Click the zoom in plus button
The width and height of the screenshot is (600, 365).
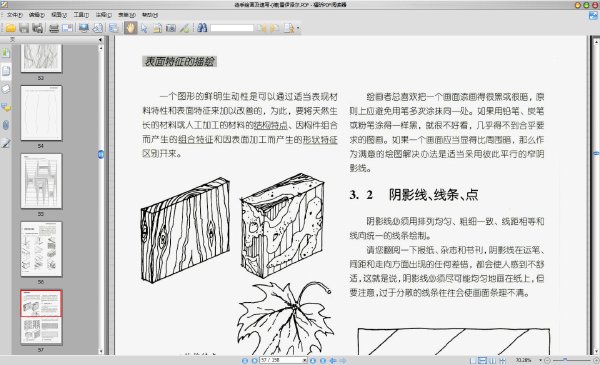pos(596,360)
